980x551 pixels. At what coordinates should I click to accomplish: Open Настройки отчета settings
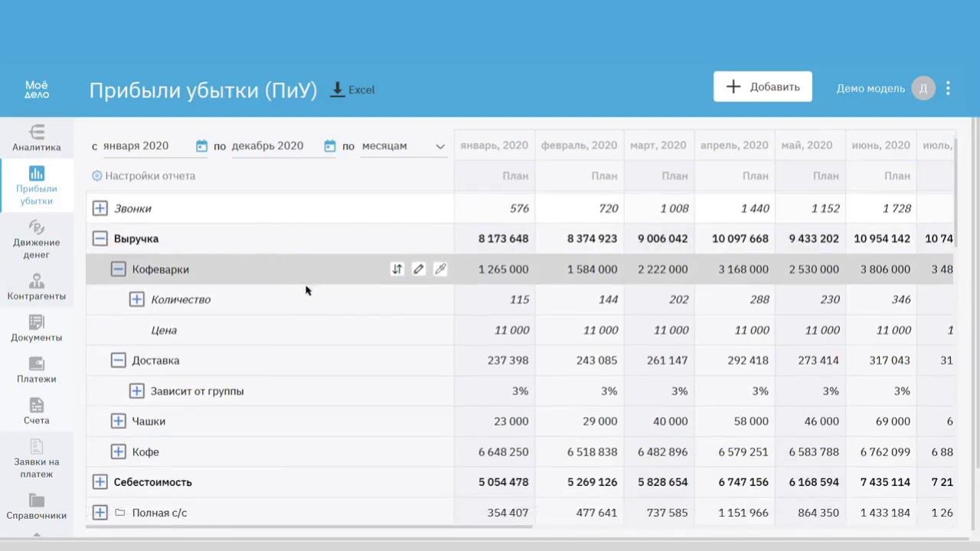(x=143, y=175)
